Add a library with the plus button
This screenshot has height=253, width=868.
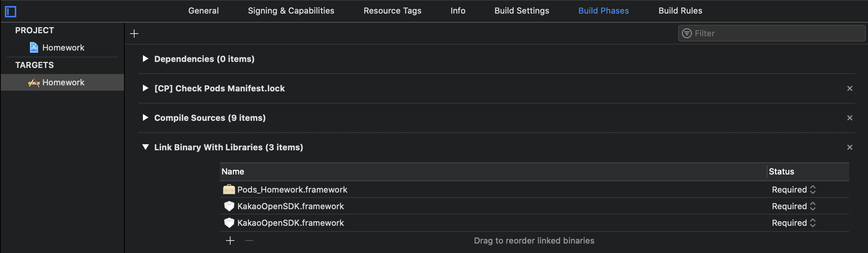pos(230,241)
